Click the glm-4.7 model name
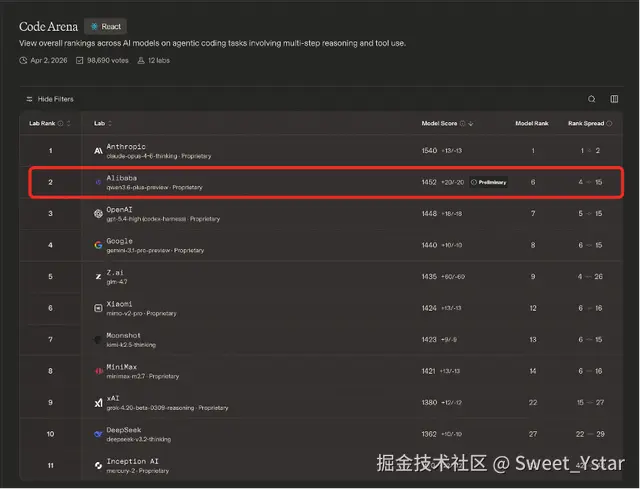Image resolution: width=640 pixels, height=489 pixels. pyautogui.click(x=117, y=282)
